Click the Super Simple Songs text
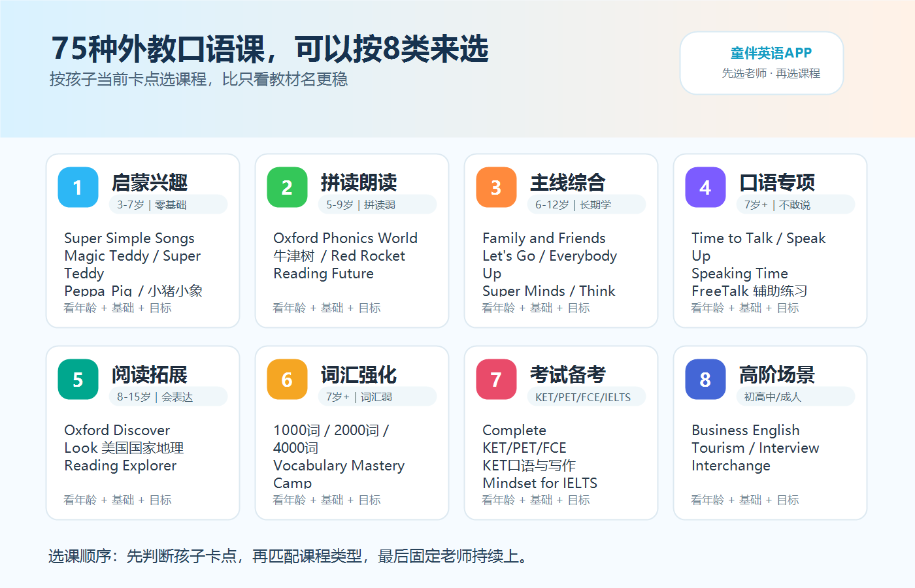The height and width of the screenshot is (588, 915). point(129,238)
